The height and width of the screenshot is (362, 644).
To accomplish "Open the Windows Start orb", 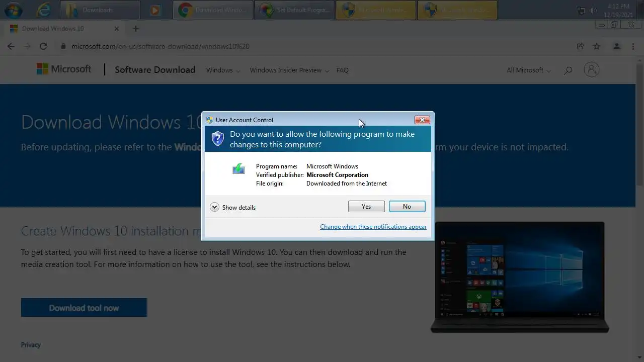I will point(13,10).
